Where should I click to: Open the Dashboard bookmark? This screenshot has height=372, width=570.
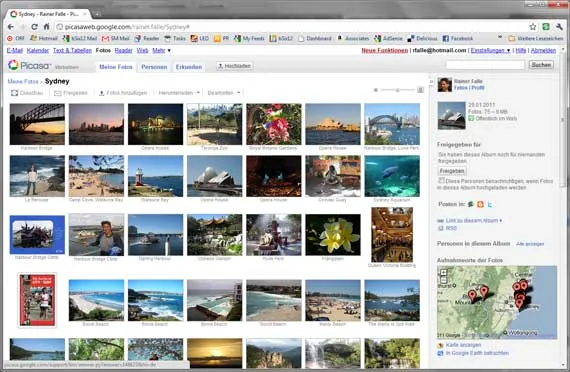pos(315,38)
